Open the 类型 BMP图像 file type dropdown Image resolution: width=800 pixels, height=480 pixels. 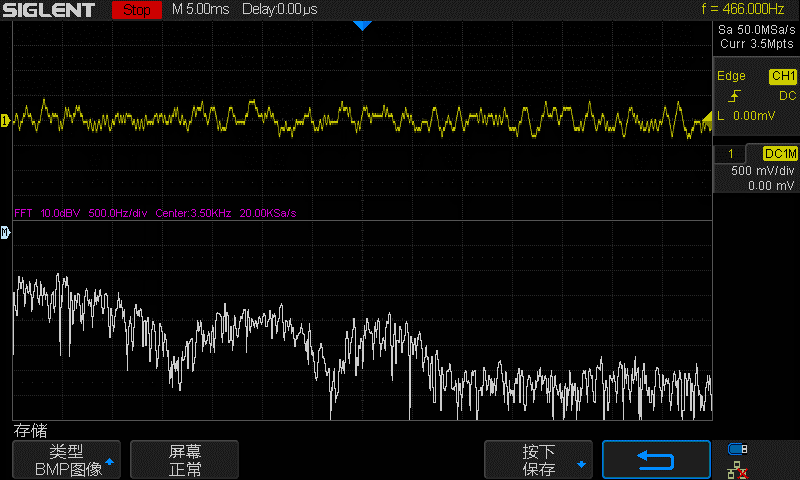[67, 460]
